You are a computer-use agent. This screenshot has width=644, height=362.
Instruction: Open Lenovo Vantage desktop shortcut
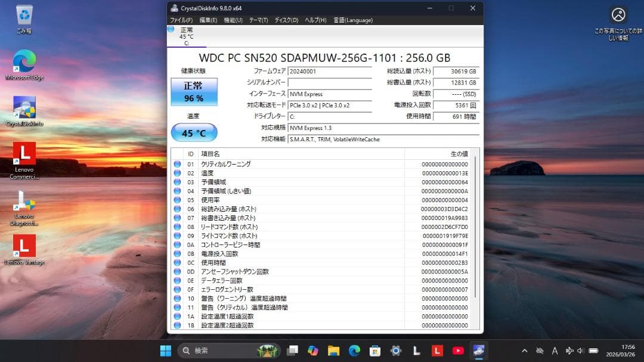pyautogui.click(x=24, y=250)
